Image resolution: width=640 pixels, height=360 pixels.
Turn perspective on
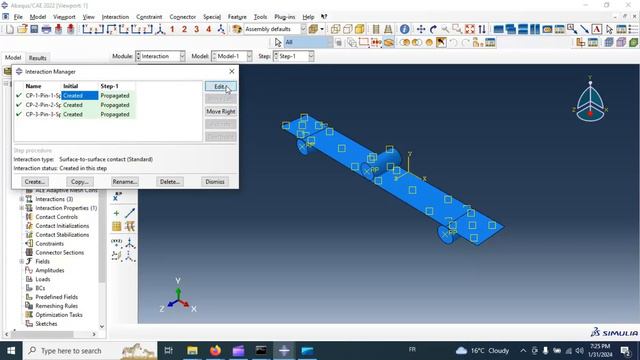coord(388,29)
